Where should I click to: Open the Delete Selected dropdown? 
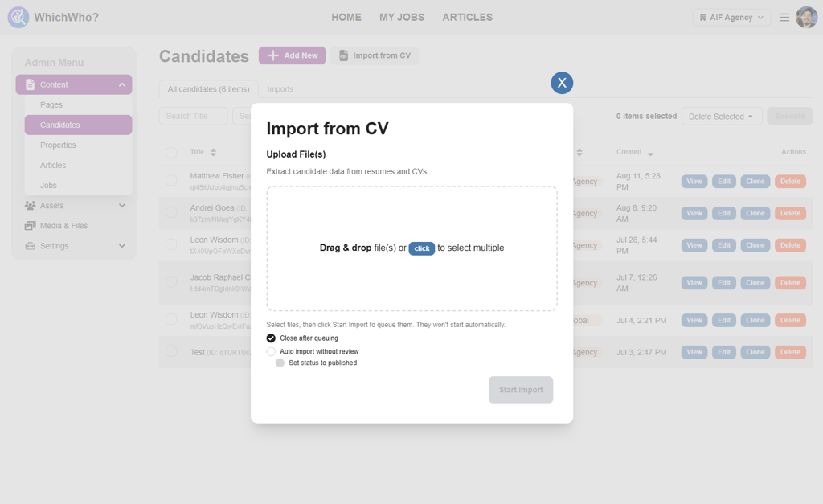click(721, 116)
